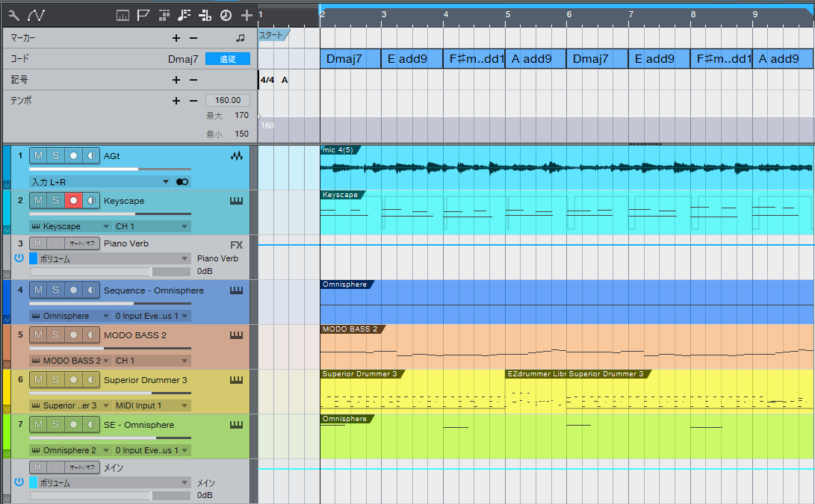Screen dimensions: 815x504
Task: Add a marker with plus button
Action: click(176, 38)
